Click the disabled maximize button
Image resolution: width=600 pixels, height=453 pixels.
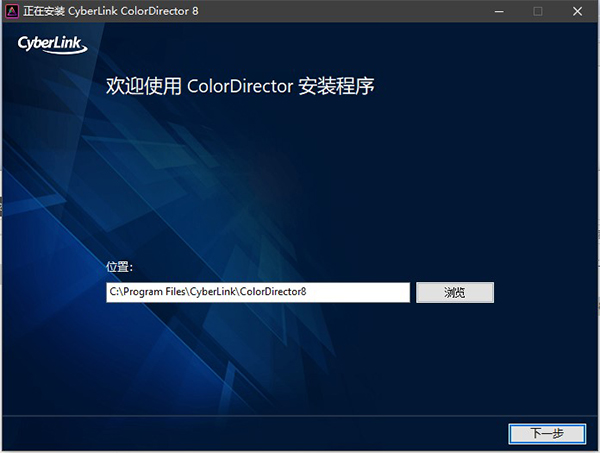(x=538, y=11)
